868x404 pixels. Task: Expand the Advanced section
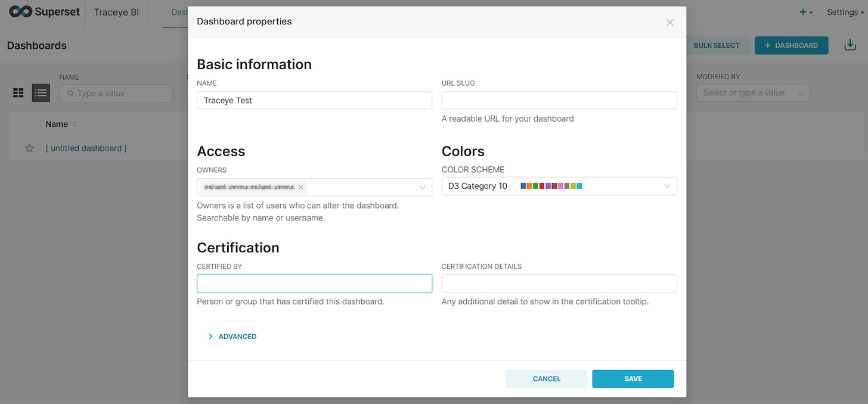pyautogui.click(x=232, y=337)
